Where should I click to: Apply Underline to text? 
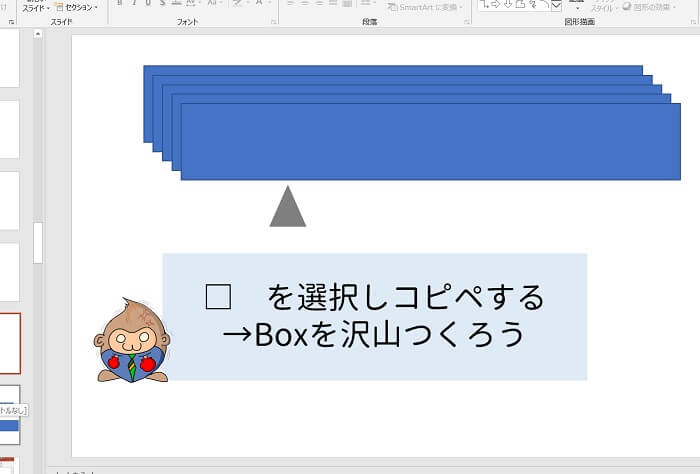coord(148,4)
